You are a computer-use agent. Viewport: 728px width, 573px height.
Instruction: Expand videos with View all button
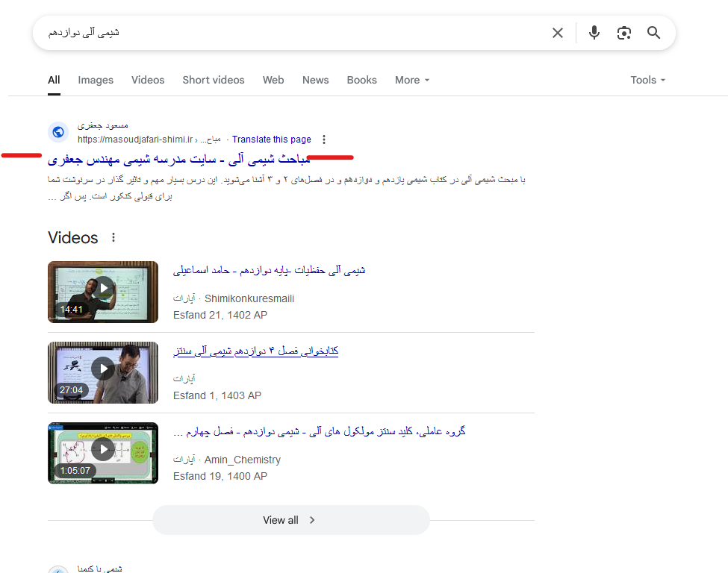[x=291, y=520]
